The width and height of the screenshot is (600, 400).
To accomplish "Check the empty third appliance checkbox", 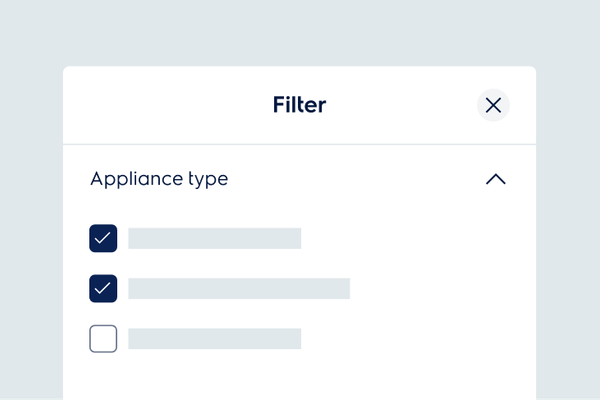I will click(x=103, y=339).
